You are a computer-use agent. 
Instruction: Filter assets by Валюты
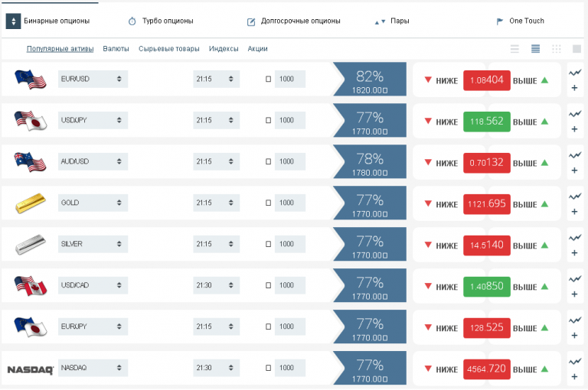pyautogui.click(x=116, y=49)
